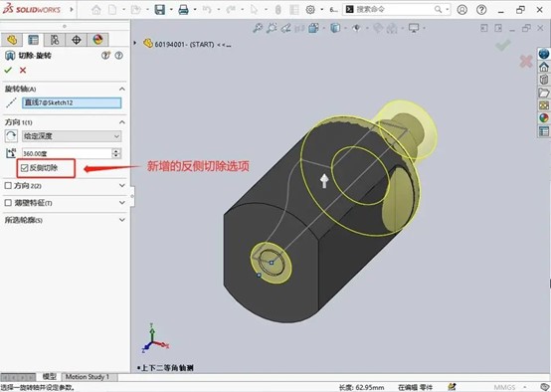This screenshot has width=551, height=392.
Task: Open the Design Library task pane icon
Action: [x=544, y=80]
